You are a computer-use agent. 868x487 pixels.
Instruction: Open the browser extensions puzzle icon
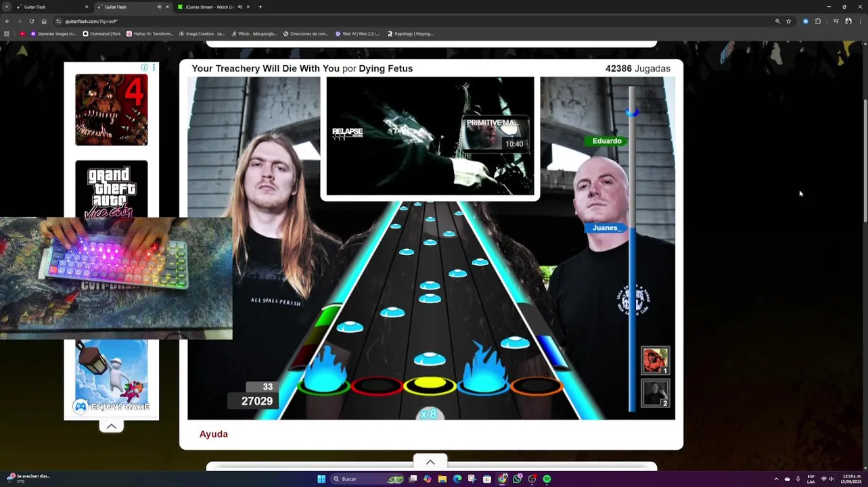pos(818,21)
